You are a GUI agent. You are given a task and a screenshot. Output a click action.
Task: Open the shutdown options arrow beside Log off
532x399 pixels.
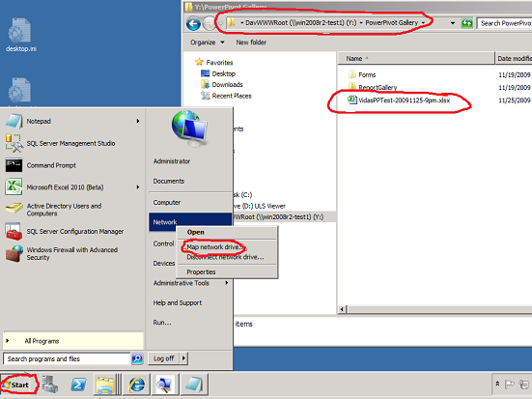click(x=183, y=358)
